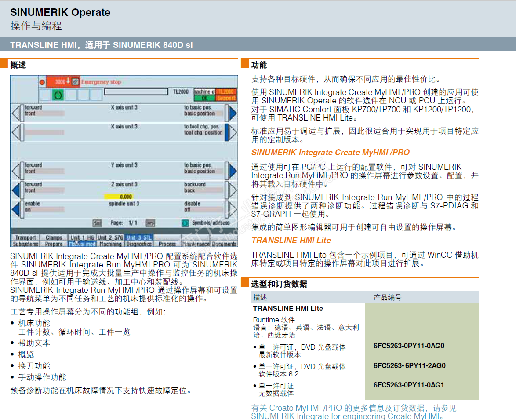Open the Documents tab
516x420 pixels.
coord(224,244)
